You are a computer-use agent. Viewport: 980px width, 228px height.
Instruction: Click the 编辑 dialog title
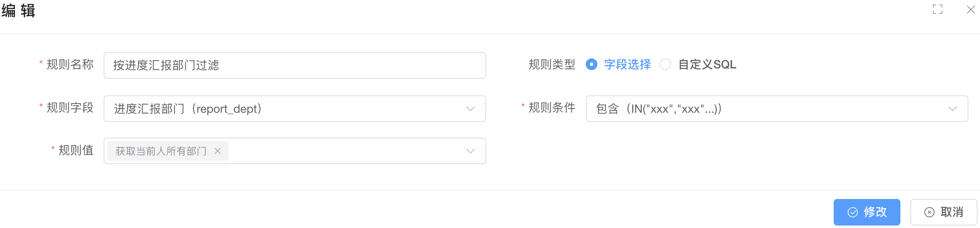[18, 10]
